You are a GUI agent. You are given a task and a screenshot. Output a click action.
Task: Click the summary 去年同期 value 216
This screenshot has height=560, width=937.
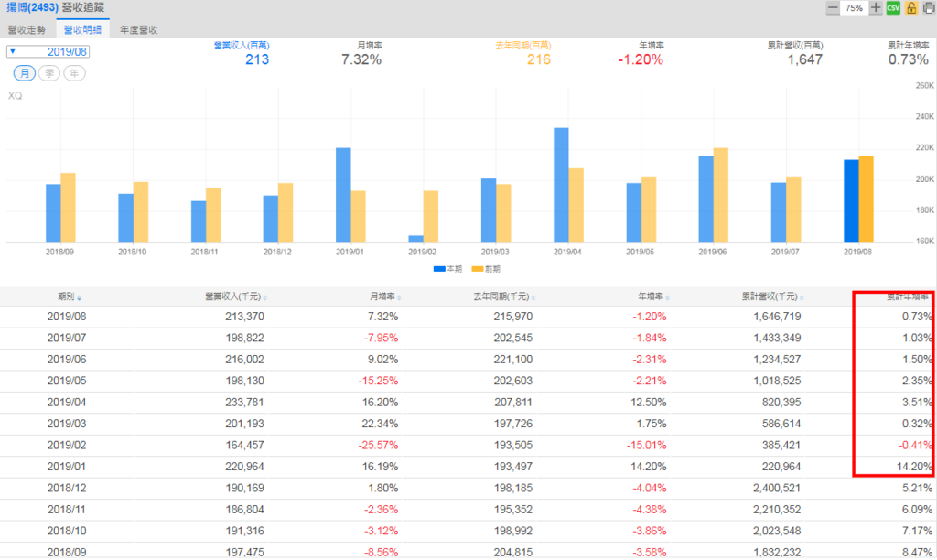click(x=538, y=59)
